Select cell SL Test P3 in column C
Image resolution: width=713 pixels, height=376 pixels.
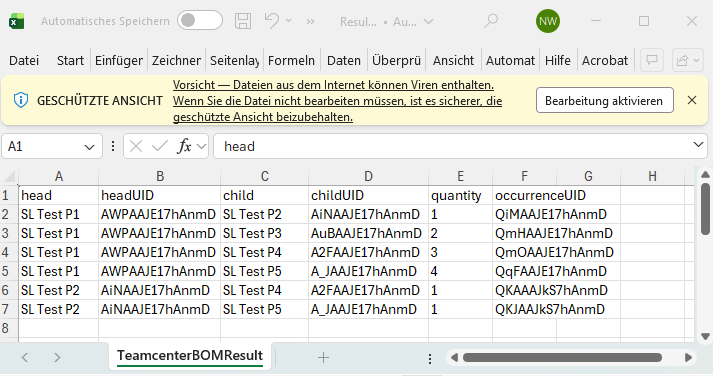tap(265, 233)
